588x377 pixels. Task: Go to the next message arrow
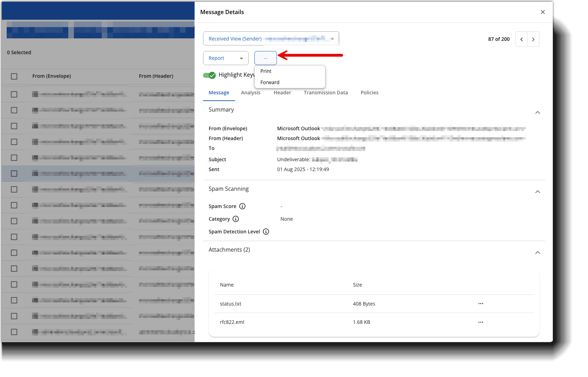533,39
